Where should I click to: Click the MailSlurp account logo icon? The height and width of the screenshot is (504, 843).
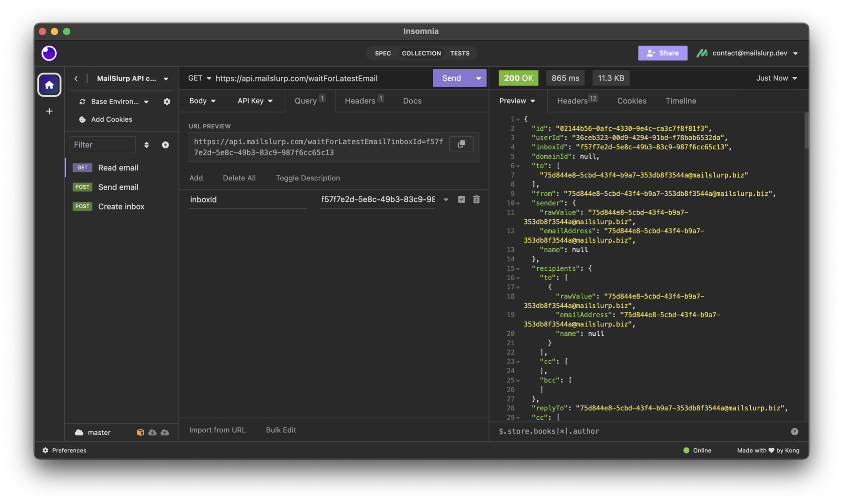click(x=702, y=53)
